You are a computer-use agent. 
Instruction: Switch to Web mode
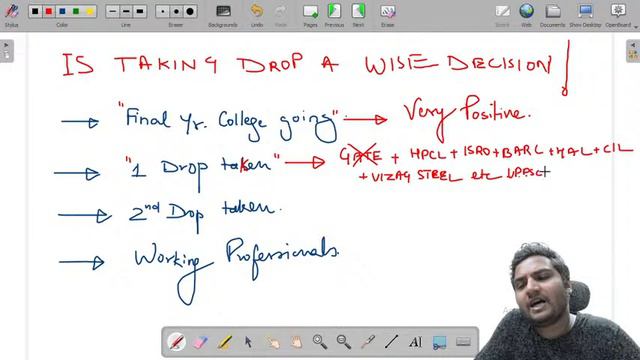coord(526,15)
